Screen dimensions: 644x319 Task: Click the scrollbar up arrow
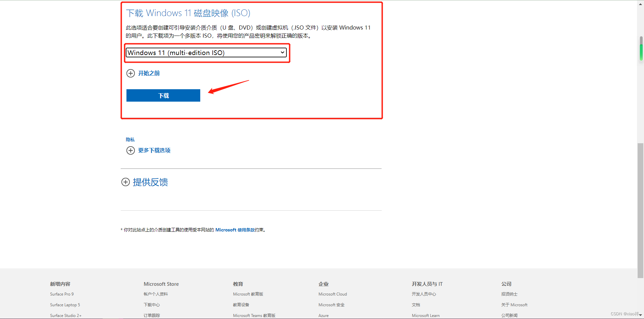640,4
